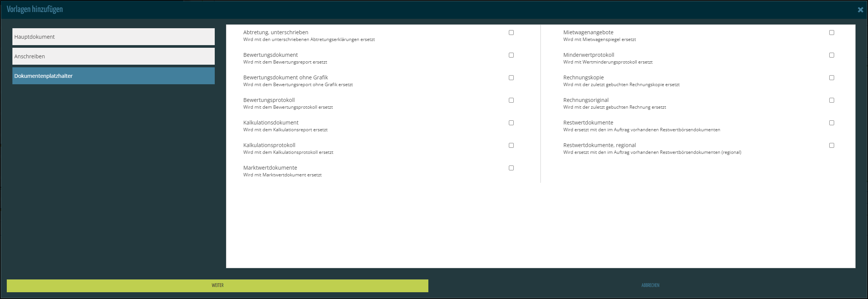Check the Bewertungsdokument checkbox
The width and height of the screenshot is (868, 299).
[511, 55]
